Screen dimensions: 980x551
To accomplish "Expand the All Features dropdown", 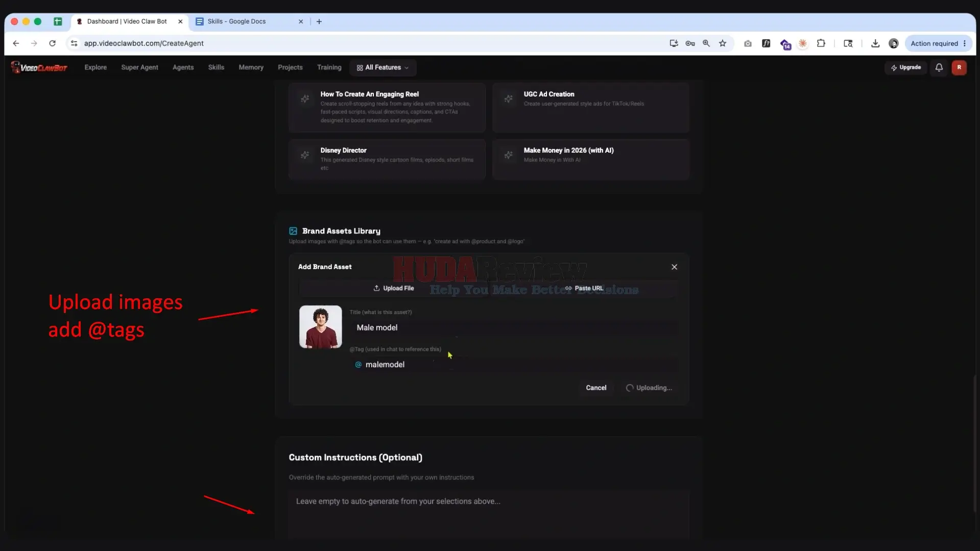I will point(383,67).
